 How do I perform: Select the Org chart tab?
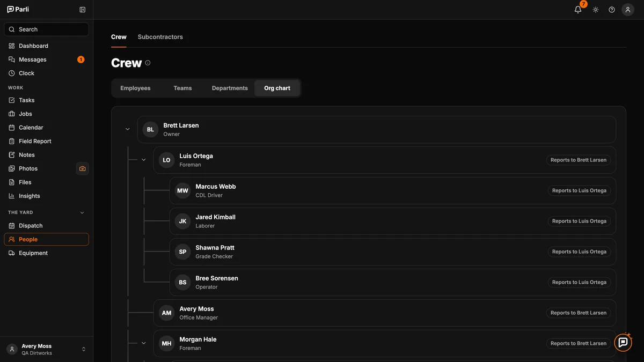[277, 88]
